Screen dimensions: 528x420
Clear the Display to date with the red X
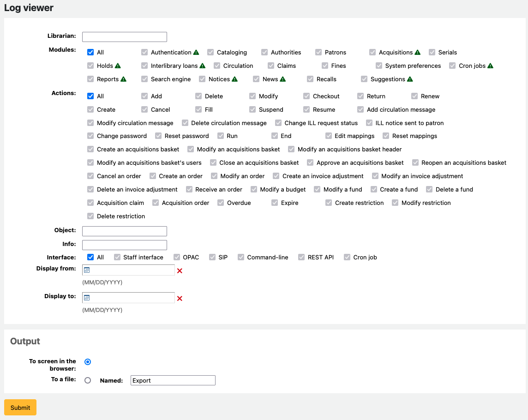(x=180, y=298)
